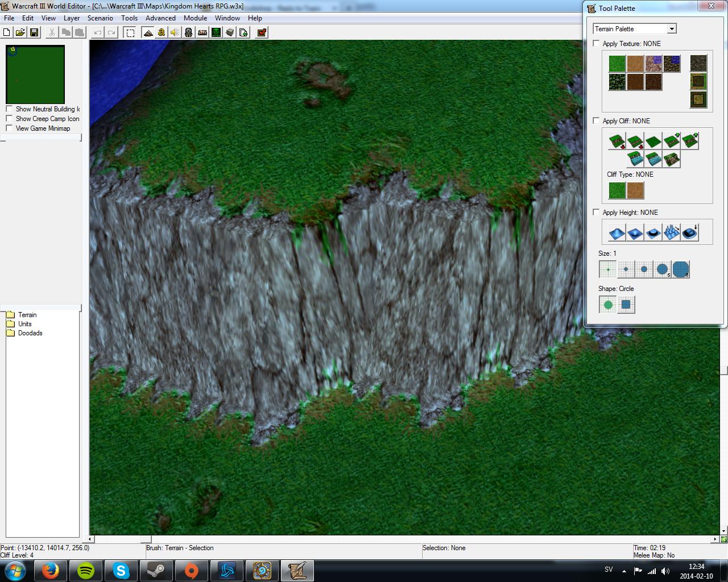Screen dimensions: 728x582
Task: Click horizontal scrollbar right arrow
Action: point(715,539)
